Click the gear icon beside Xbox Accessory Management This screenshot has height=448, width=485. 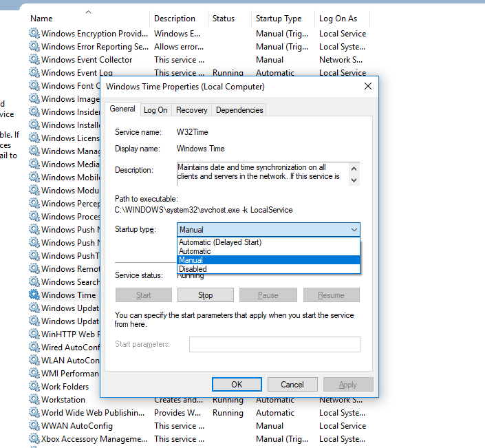(34, 438)
